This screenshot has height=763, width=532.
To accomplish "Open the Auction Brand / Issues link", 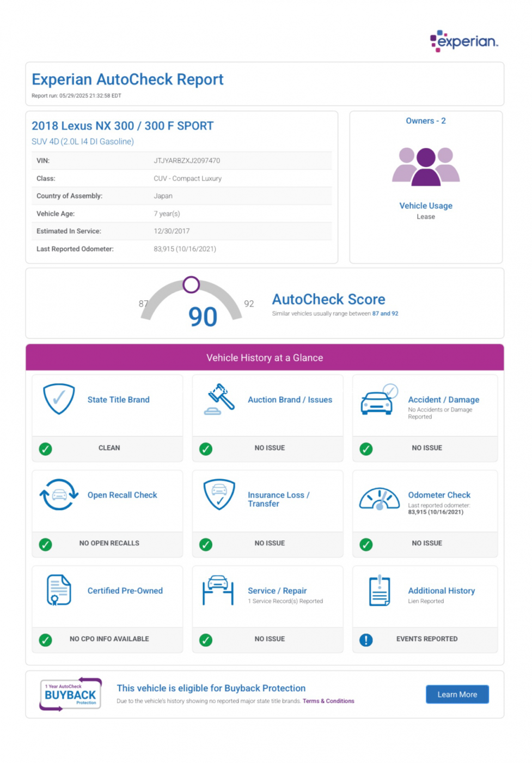I will 290,399.
